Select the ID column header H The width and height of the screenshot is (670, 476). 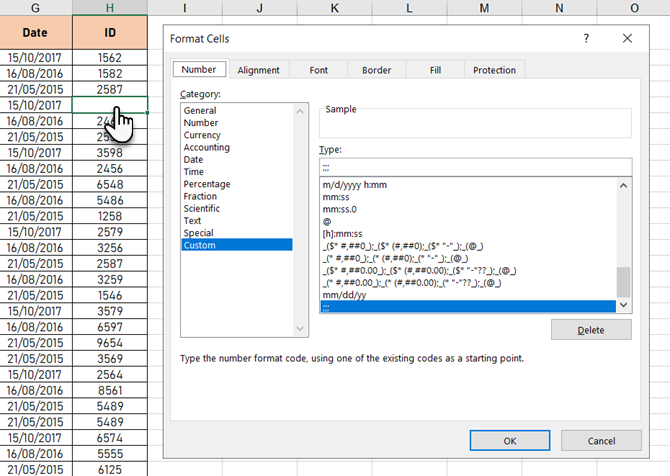tap(110, 8)
